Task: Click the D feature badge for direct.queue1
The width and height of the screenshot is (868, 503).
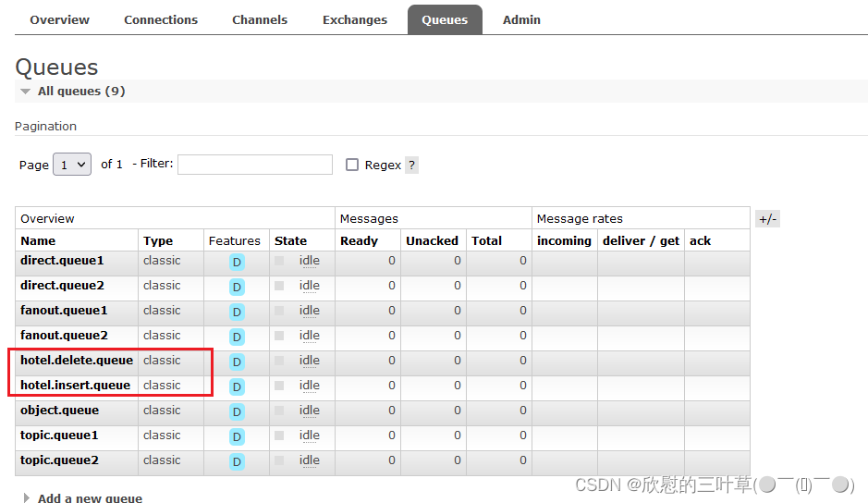Action: (237, 262)
